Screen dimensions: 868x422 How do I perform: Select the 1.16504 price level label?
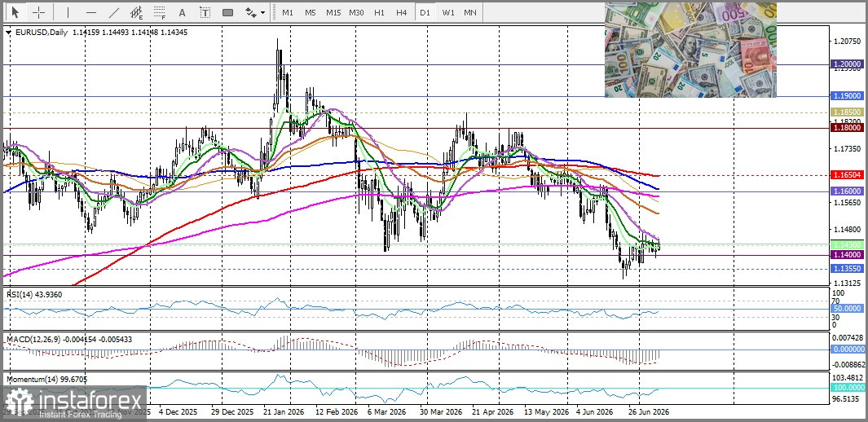[848, 175]
